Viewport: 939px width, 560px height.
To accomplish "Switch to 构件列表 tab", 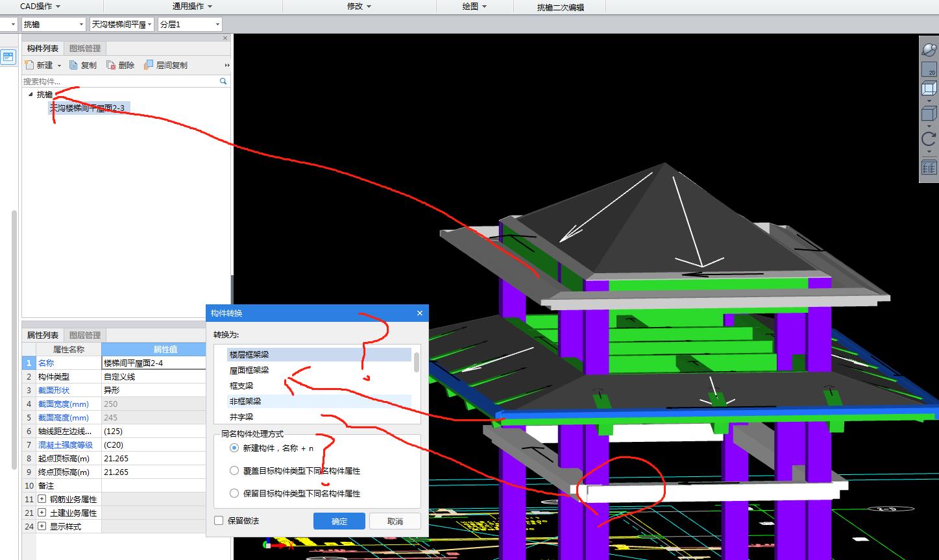I will (x=43, y=48).
